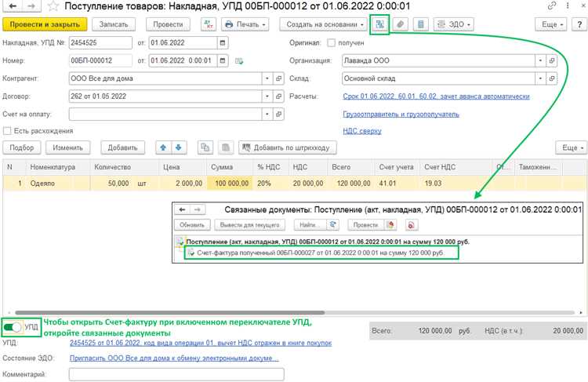Click the paperclip attached files icon

pyautogui.click(x=400, y=24)
